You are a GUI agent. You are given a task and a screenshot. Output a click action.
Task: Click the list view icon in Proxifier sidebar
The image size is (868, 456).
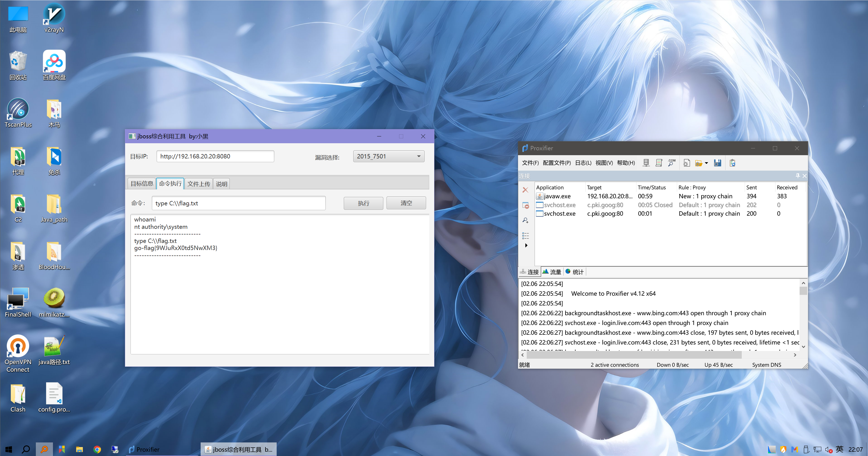click(525, 235)
